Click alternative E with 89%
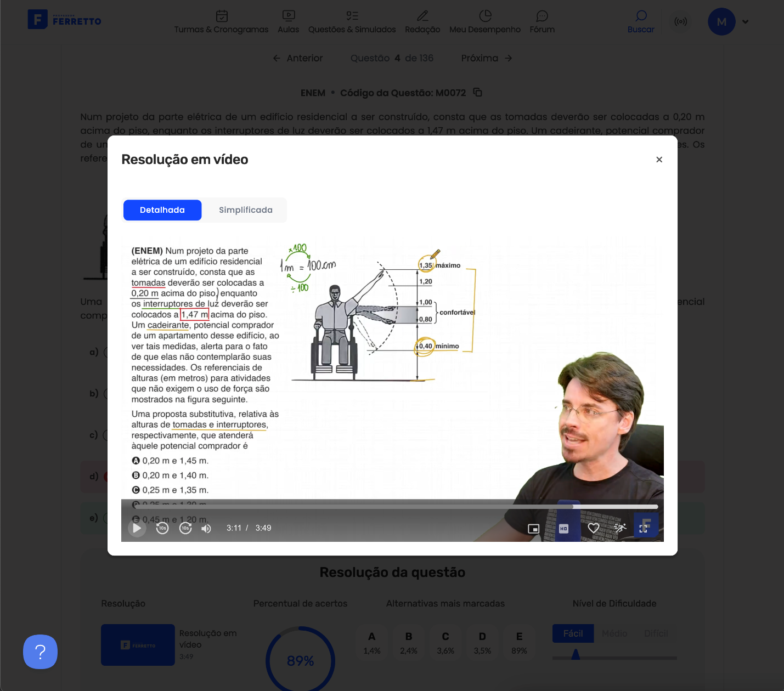Image resolution: width=784 pixels, height=691 pixels. click(x=519, y=643)
